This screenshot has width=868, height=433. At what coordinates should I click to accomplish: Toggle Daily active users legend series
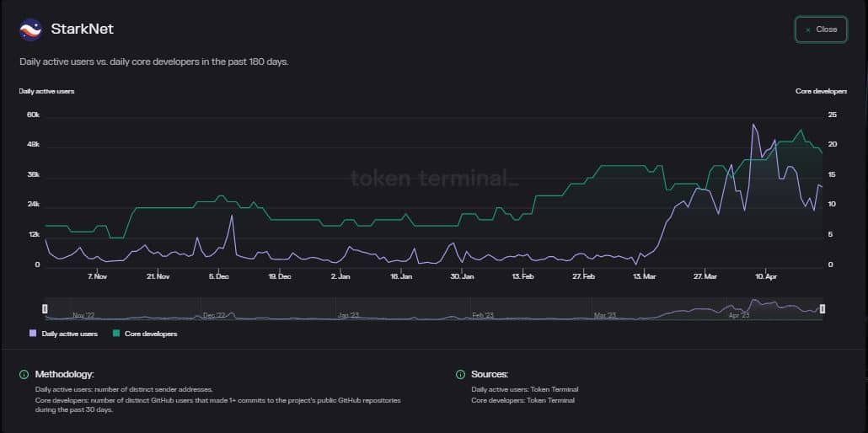coord(64,334)
